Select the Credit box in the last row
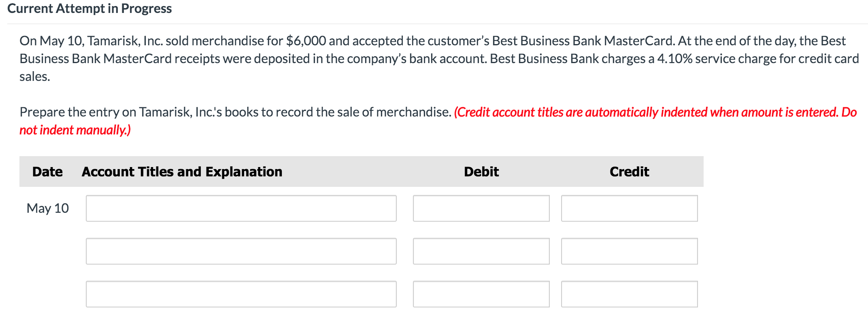Screen dimensions: 868x322 629,294
